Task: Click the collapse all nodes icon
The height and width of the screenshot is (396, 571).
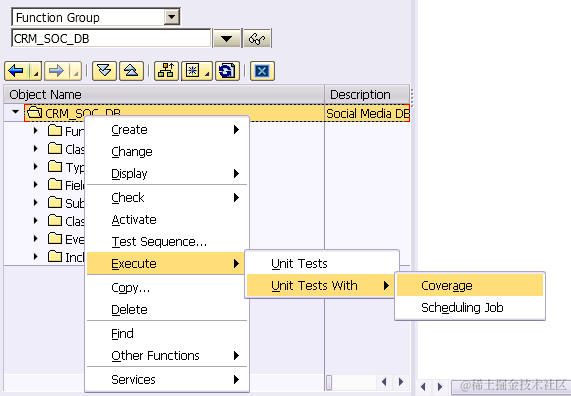Action: (x=131, y=71)
